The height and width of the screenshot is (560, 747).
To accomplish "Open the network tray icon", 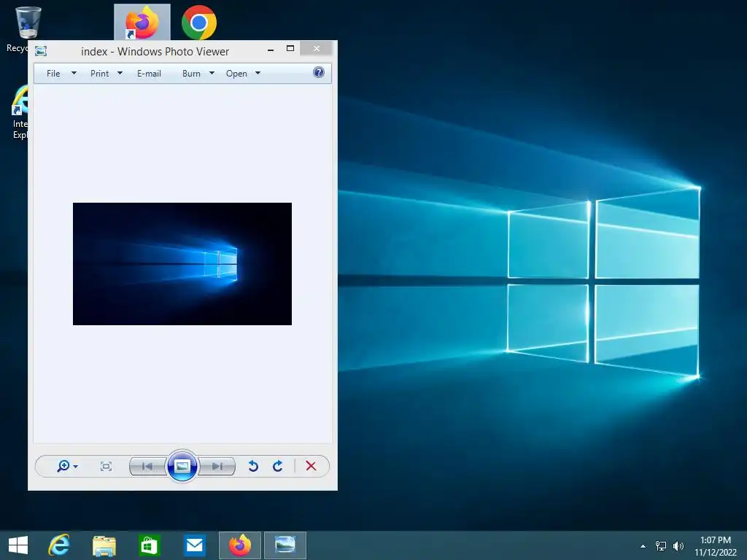I will tap(661, 546).
